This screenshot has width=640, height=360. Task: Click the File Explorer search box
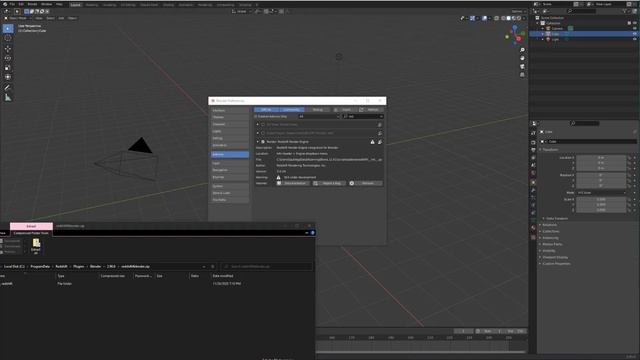click(x=267, y=267)
